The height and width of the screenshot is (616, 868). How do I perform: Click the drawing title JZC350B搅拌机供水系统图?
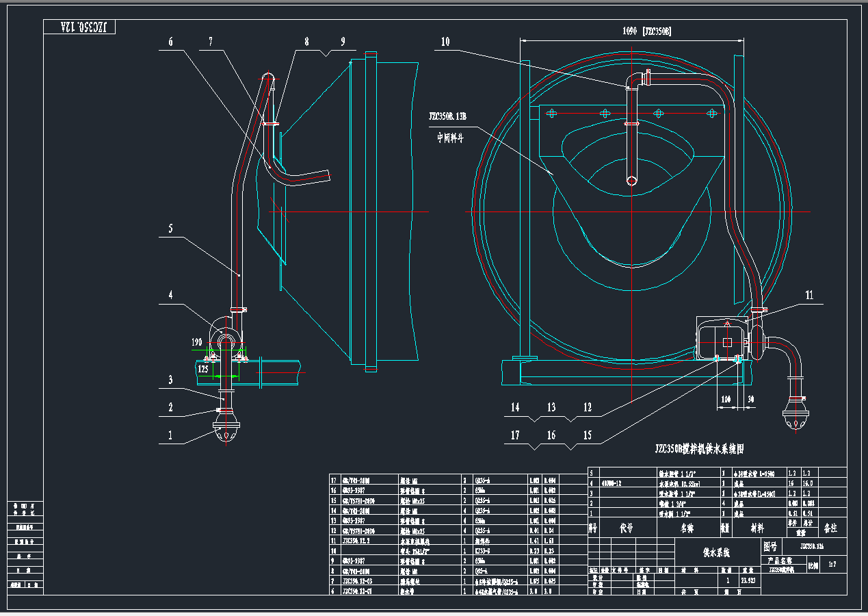698,449
